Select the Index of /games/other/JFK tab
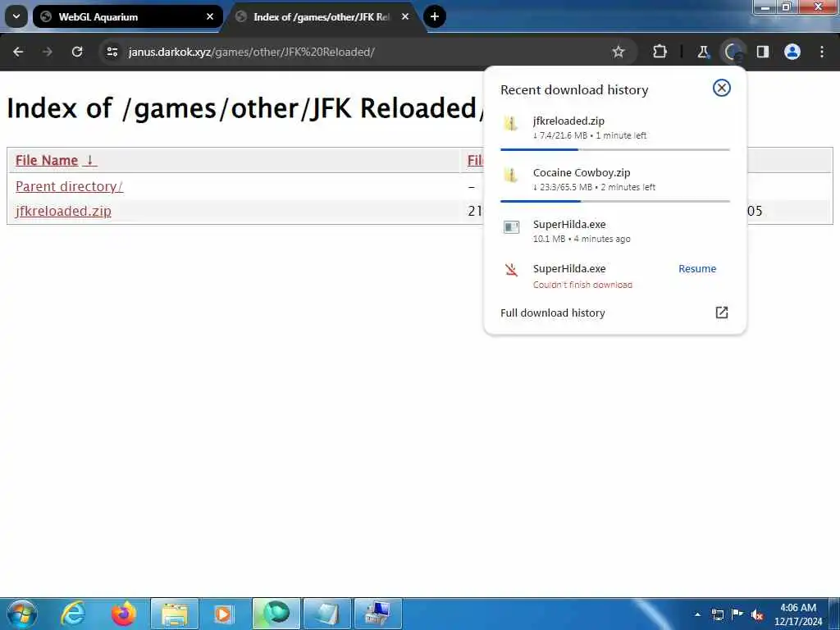 coord(323,16)
